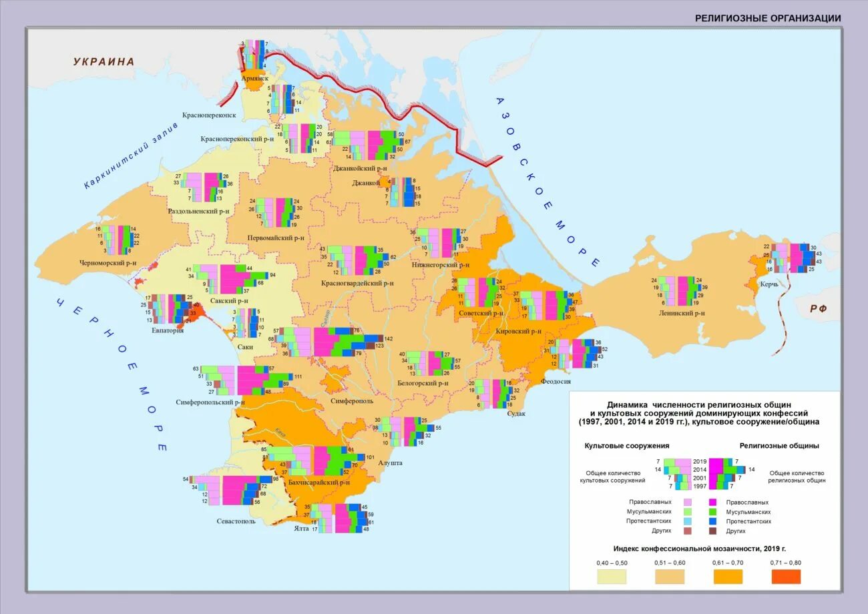Pick the light blue Протестантских buildings swatch
The width and height of the screenshot is (868, 614).
686,521
